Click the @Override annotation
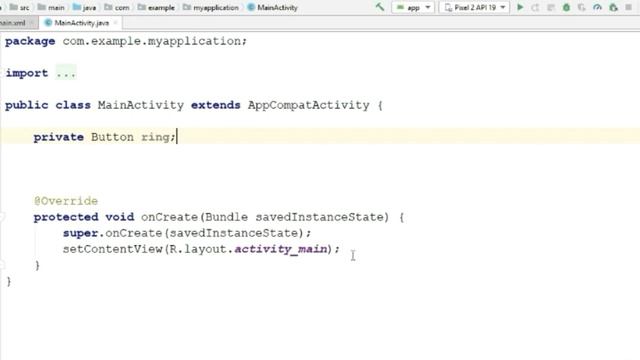The height and width of the screenshot is (360, 640). pos(66,201)
